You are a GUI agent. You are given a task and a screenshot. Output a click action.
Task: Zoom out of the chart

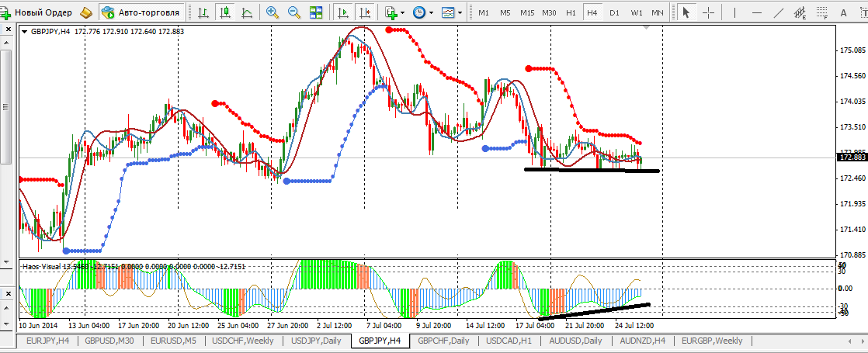[x=294, y=12]
